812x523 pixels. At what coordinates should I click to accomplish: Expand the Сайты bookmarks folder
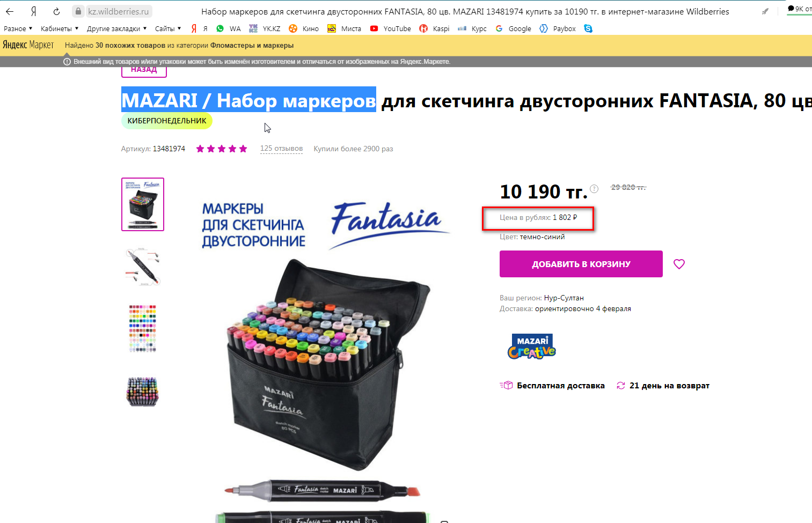[168, 28]
